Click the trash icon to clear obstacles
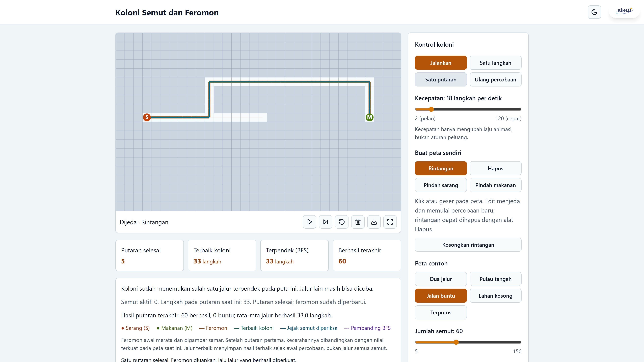 [358, 222]
